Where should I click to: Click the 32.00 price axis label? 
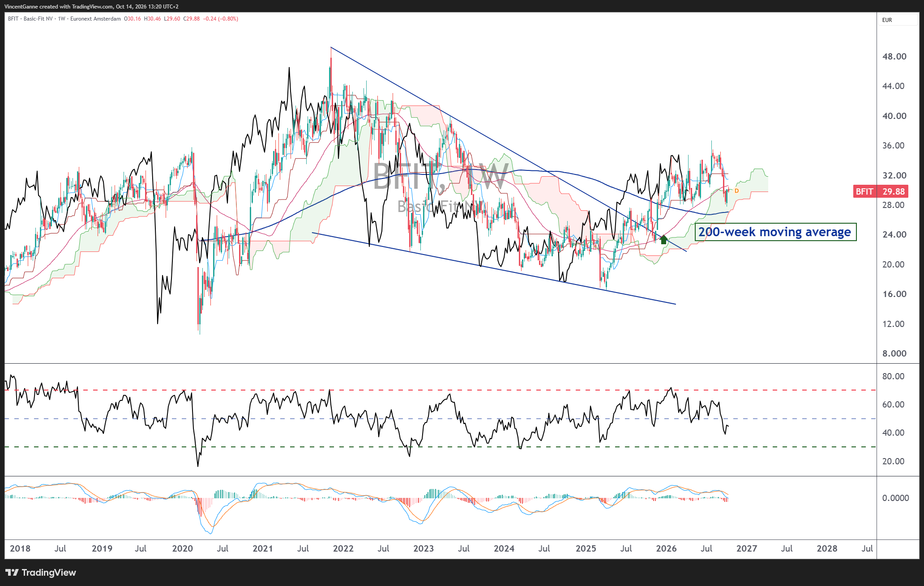pyautogui.click(x=894, y=175)
